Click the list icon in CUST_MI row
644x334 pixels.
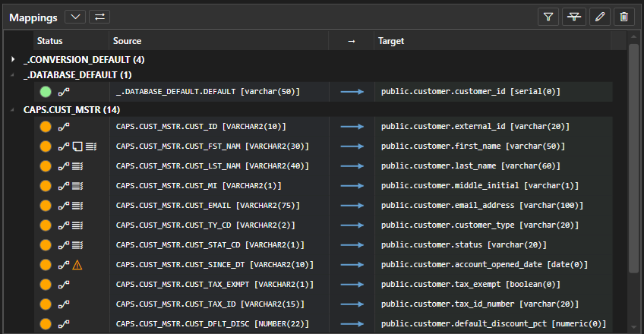click(77, 186)
